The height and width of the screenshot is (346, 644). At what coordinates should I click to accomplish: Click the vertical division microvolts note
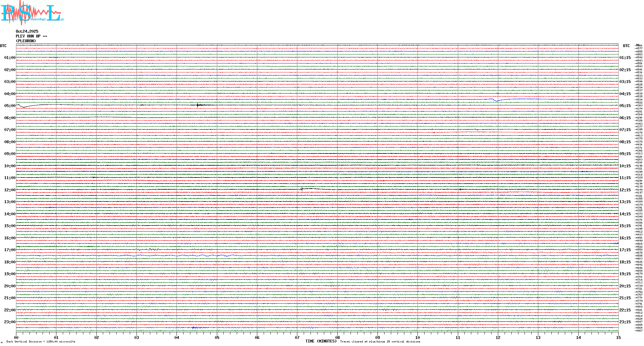point(41,342)
